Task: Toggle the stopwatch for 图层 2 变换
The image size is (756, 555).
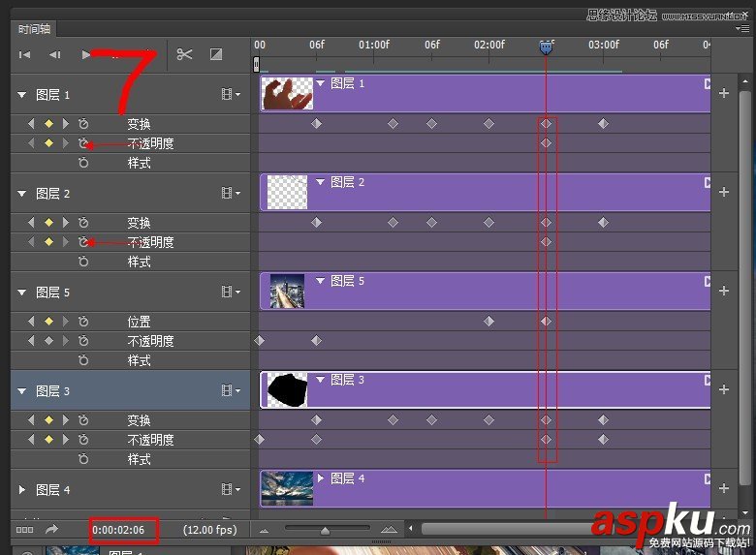Action: (83, 223)
